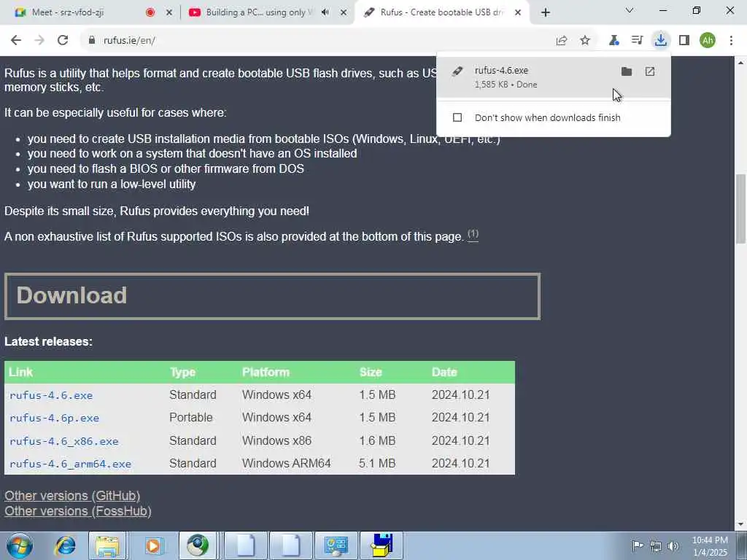
Task: Download rufus-4.6_arm64.exe link
Action: (x=71, y=464)
